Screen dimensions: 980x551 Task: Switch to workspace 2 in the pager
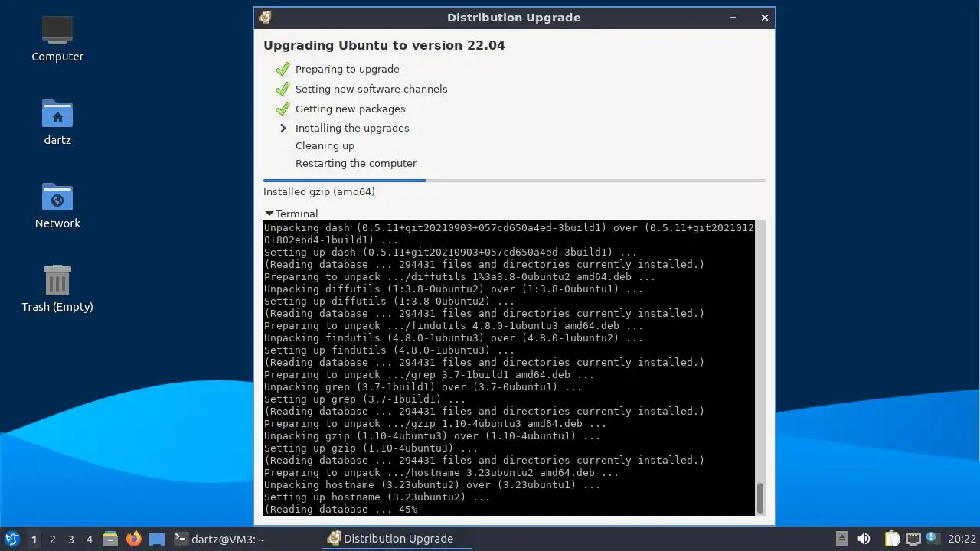point(53,539)
